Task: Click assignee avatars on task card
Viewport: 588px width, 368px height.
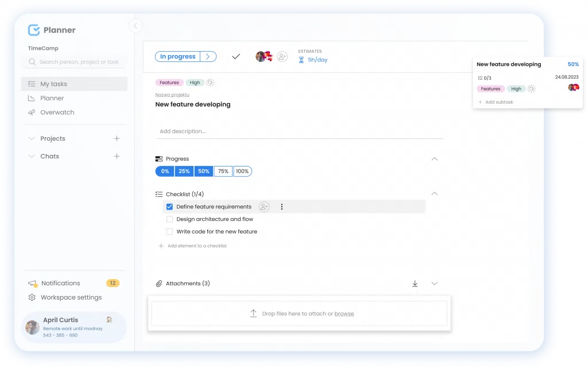Action: pos(574,88)
